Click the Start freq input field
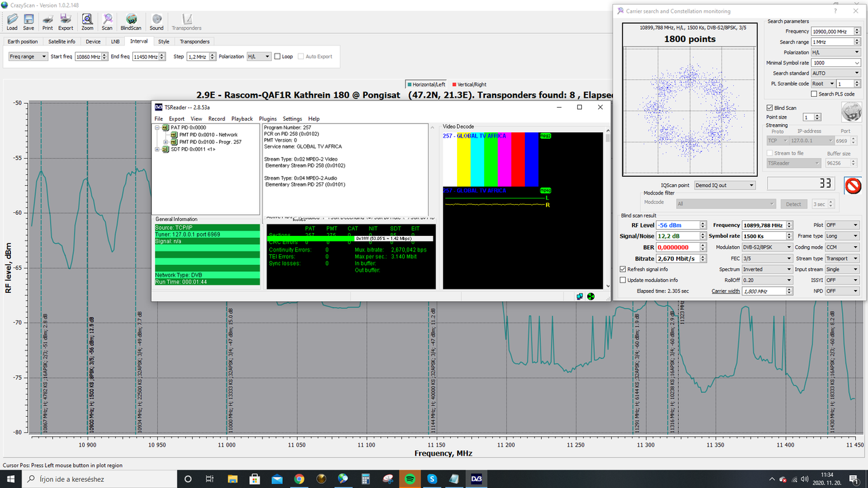Image resolution: width=868 pixels, height=488 pixels. [x=88, y=56]
